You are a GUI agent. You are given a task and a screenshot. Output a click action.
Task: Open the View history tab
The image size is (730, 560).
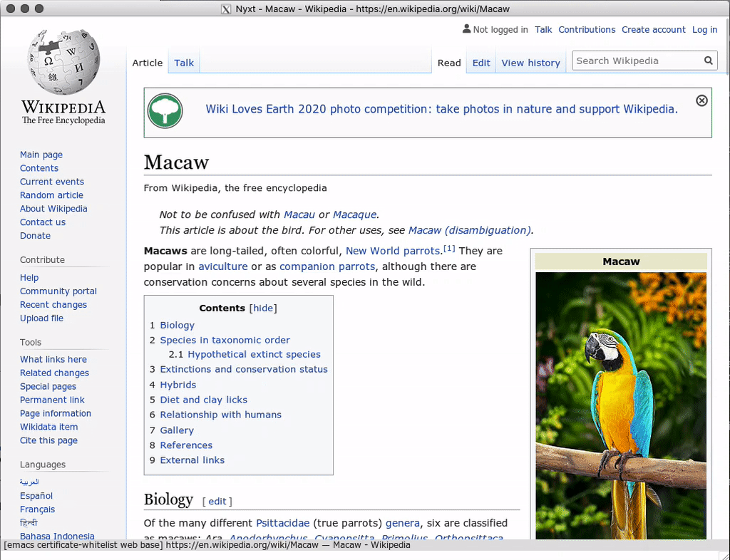[x=530, y=63]
